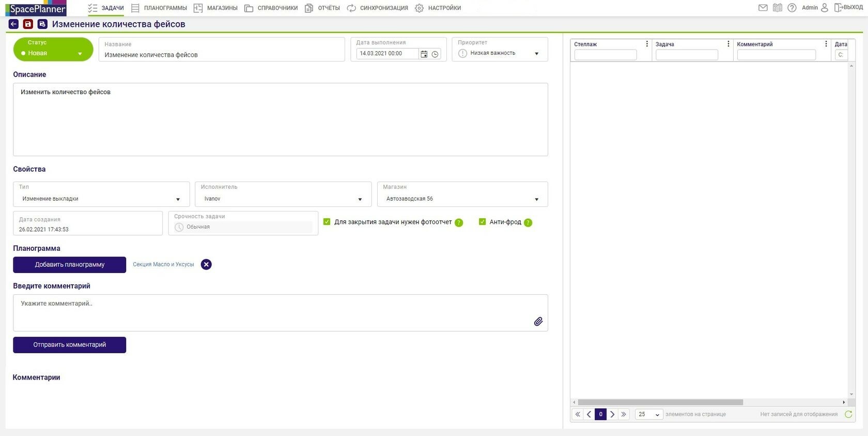Image resolution: width=868 pixels, height=436 pixels.
Task: Click the Описание text area
Action: click(281, 119)
